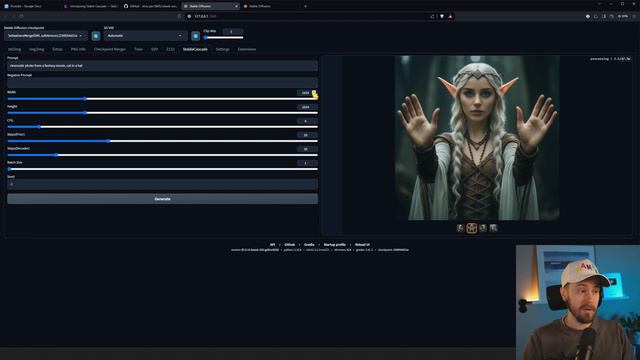Screen dimensions: 640x360
Task: Click the browser back arrow
Action: (x=5, y=16)
